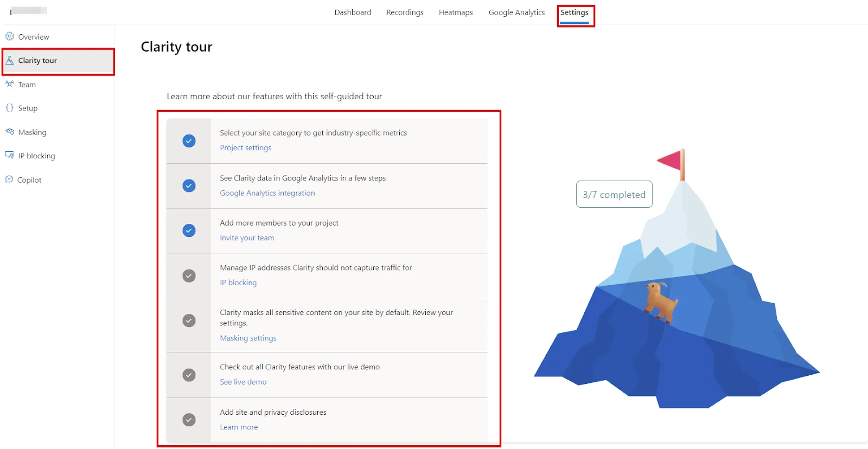Toggle the grey checkmark for IP addresses step
The width and height of the screenshot is (868, 449).
point(189,275)
